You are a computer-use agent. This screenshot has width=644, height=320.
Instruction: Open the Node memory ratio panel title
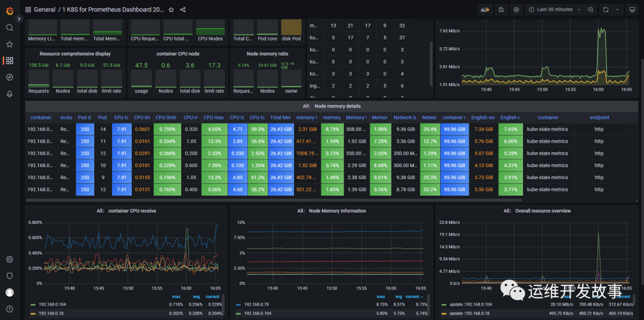(x=267, y=54)
